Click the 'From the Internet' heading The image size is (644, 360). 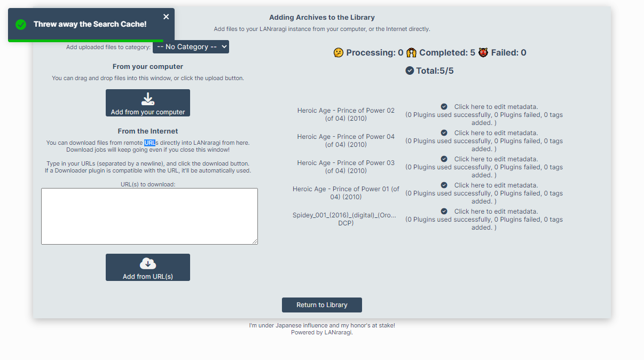pyautogui.click(x=148, y=131)
